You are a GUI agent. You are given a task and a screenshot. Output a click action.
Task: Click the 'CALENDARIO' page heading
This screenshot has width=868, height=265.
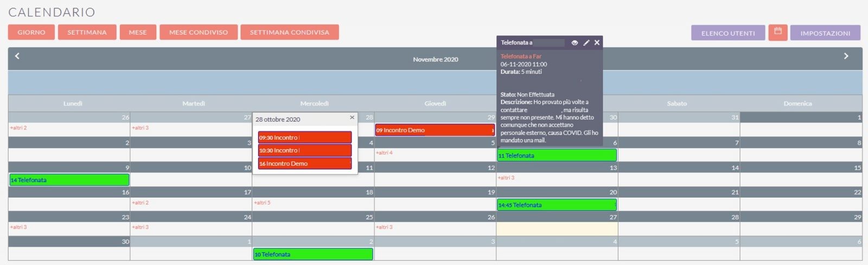[x=52, y=12]
